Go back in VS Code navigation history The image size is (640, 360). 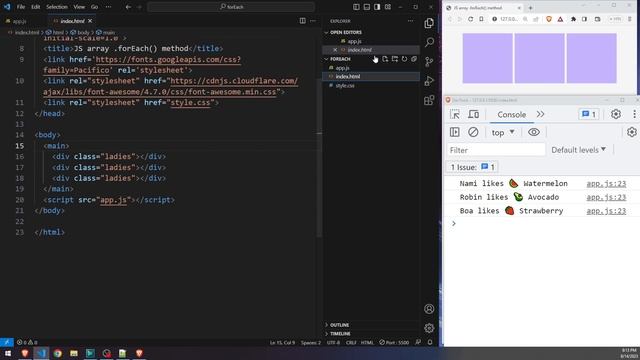pos(129,7)
